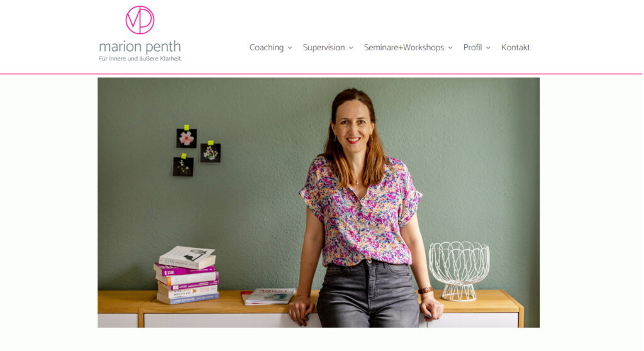Click the magazine lying on the sideboard
The width and height of the screenshot is (644, 351).
[x=268, y=296]
